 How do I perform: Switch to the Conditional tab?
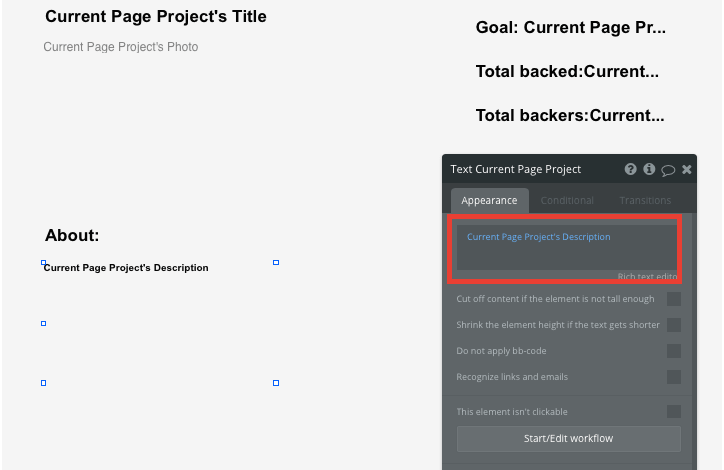pos(567,200)
